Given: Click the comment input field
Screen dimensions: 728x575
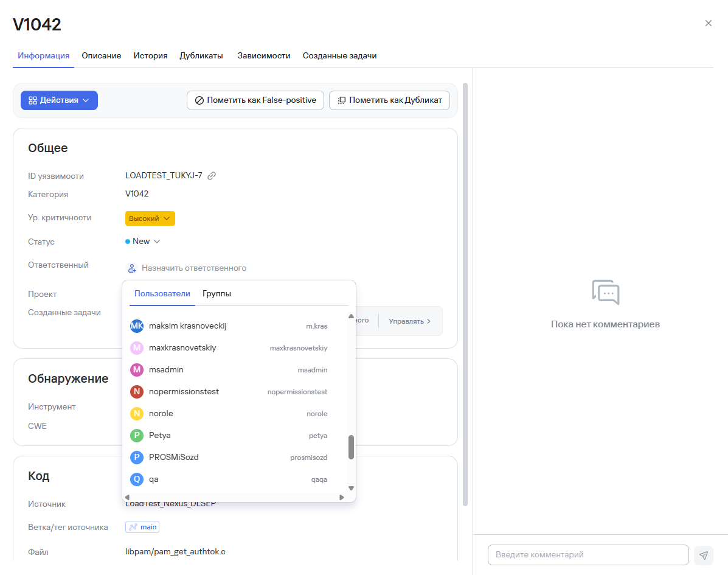Looking at the screenshot, I should tap(588, 555).
